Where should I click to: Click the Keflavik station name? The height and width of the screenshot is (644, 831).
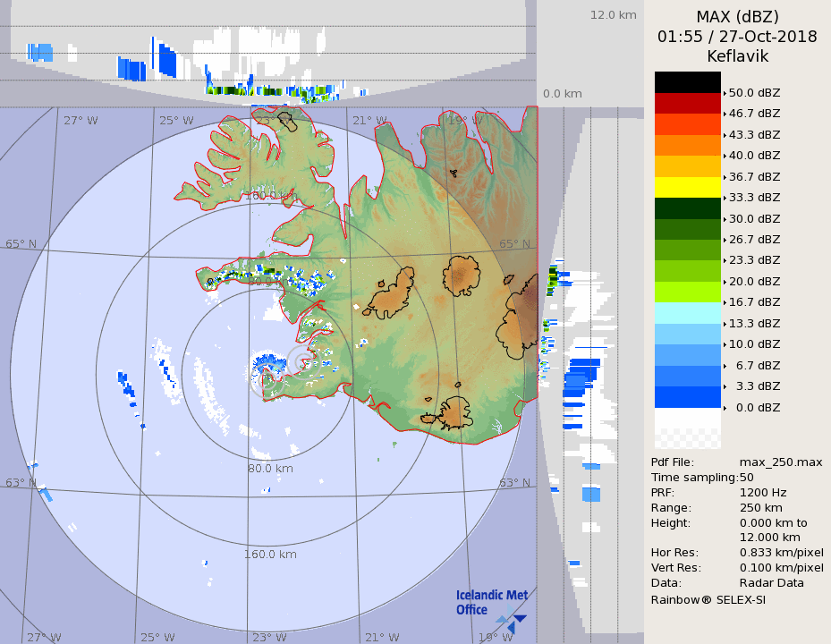pyautogui.click(x=737, y=56)
